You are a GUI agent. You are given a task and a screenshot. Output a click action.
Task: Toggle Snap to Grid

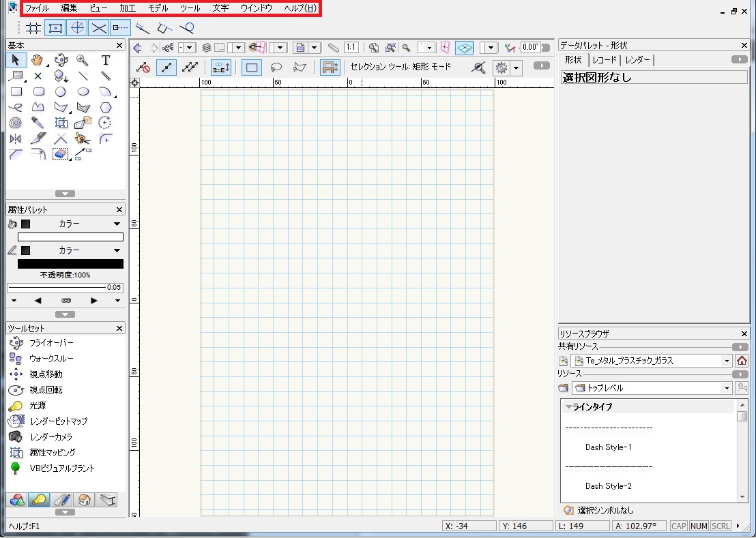(33, 28)
